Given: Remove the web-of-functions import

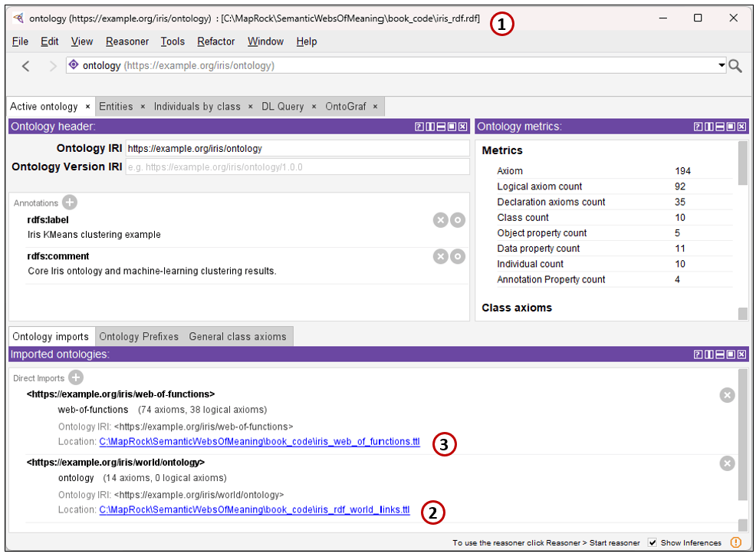Looking at the screenshot, I should (x=727, y=395).
